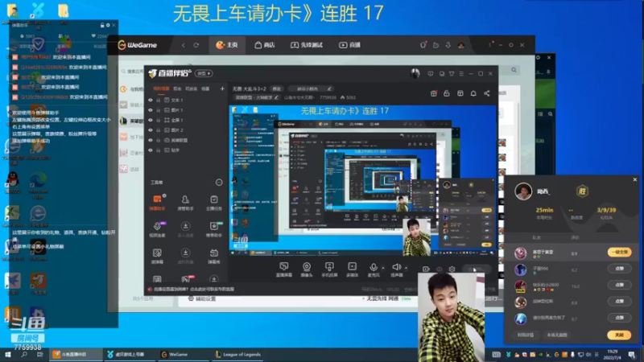Add a 多媒体 media source
644x362 pixels.
pos(352,269)
